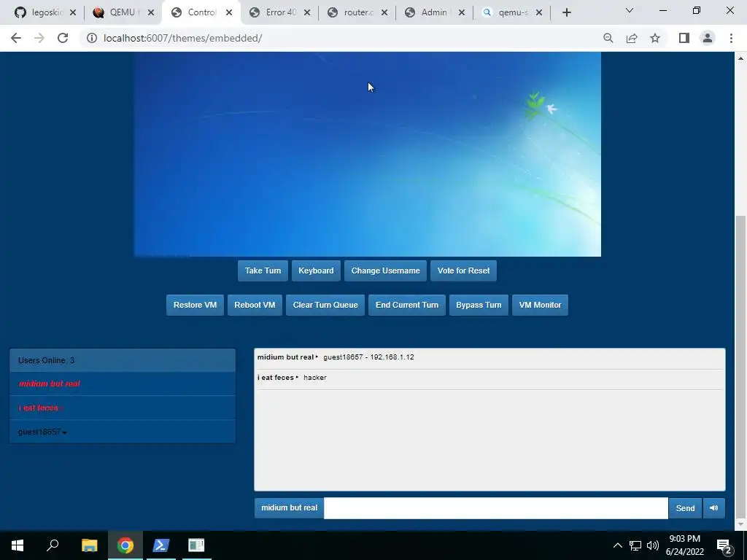747x560 pixels.
Task: Toggle Chrome side panel
Action: pos(684,38)
